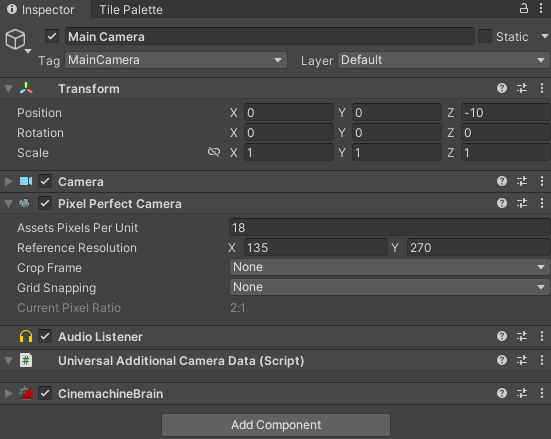Open Audio Listener kebab menu
The width and height of the screenshot is (551, 439).
pyautogui.click(x=542, y=336)
